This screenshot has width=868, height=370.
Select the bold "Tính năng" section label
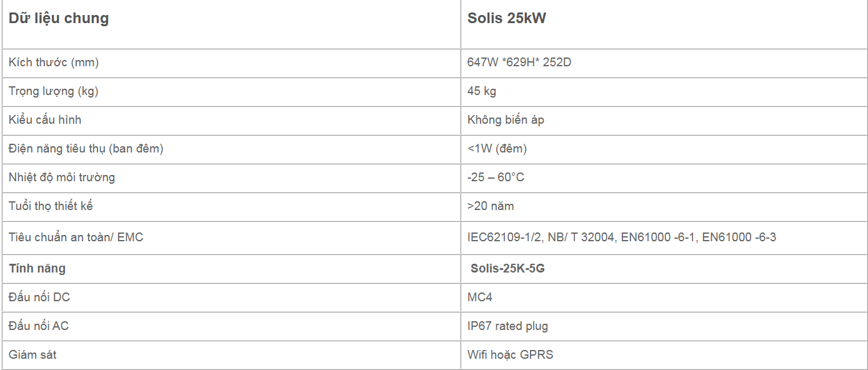[37, 269]
